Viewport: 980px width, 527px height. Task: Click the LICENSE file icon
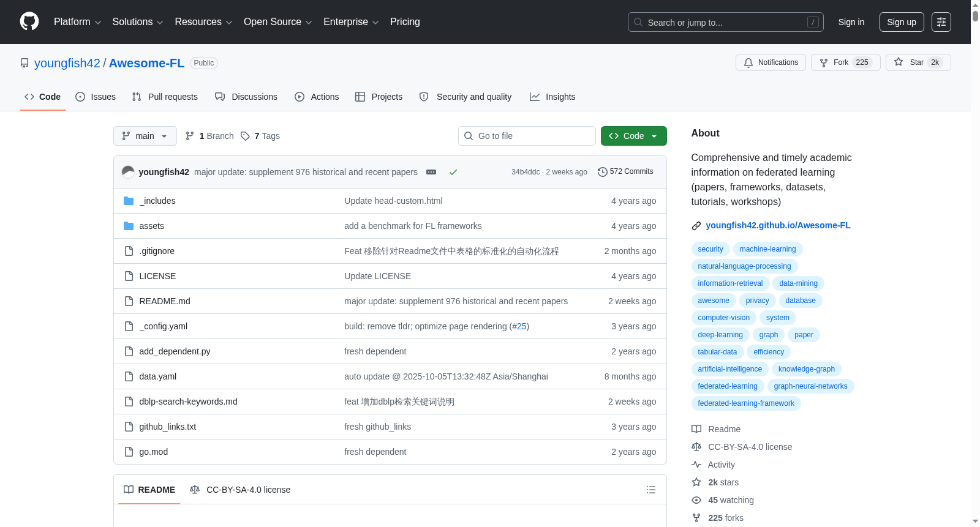[129, 276]
